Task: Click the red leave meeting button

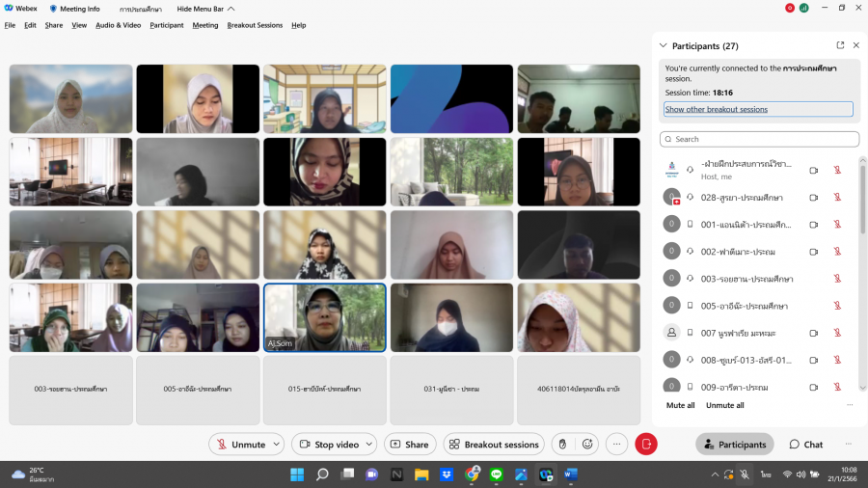Action: 646,445
